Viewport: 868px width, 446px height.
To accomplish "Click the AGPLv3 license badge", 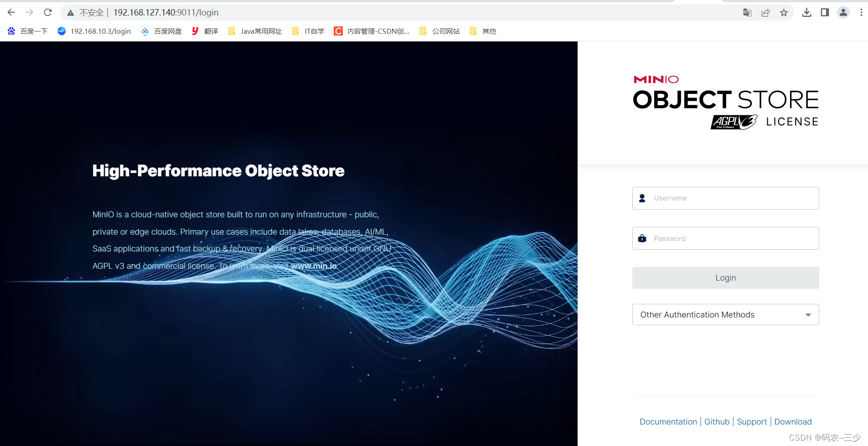I will tap(734, 122).
